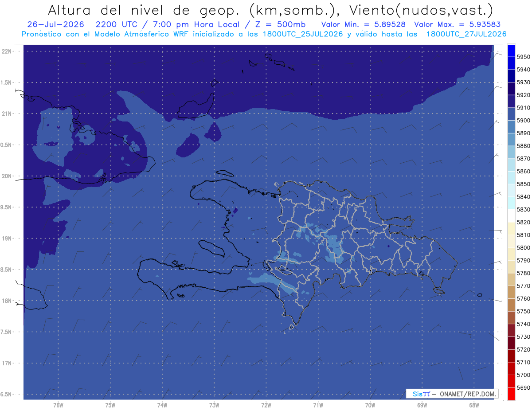Click the bright red legend band below 5690
532x411 pixels.
click(x=511, y=394)
